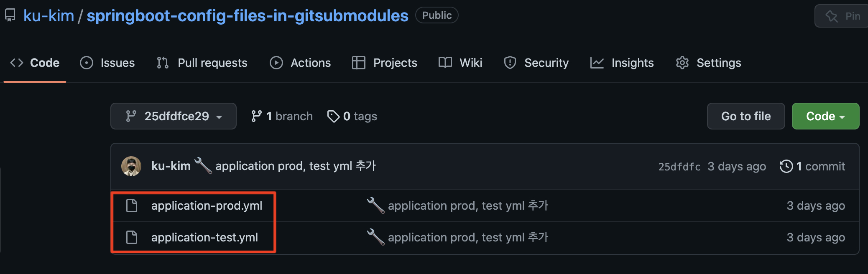
Task: Switch to the Pull requests tab
Action: pyautogui.click(x=202, y=63)
